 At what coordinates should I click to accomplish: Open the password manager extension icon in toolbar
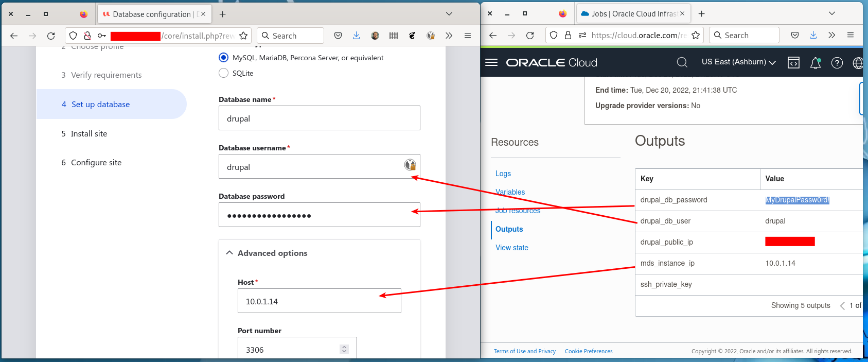coord(431,36)
